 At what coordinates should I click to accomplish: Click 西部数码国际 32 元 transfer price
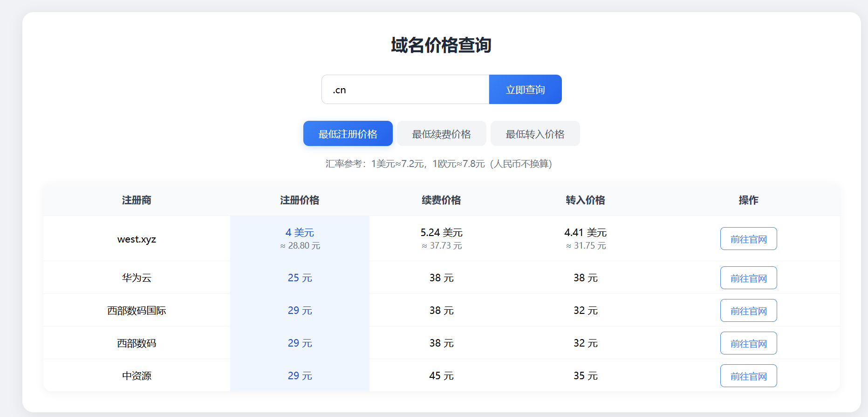click(585, 311)
